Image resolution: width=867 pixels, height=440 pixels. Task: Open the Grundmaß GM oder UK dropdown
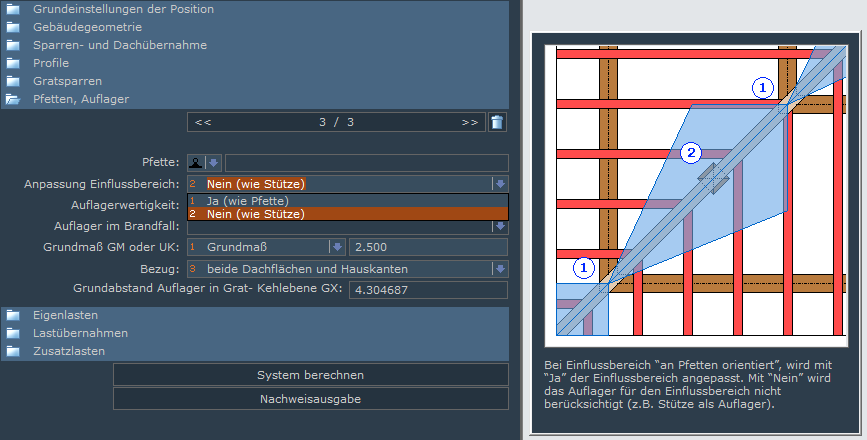click(x=337, y=247)
